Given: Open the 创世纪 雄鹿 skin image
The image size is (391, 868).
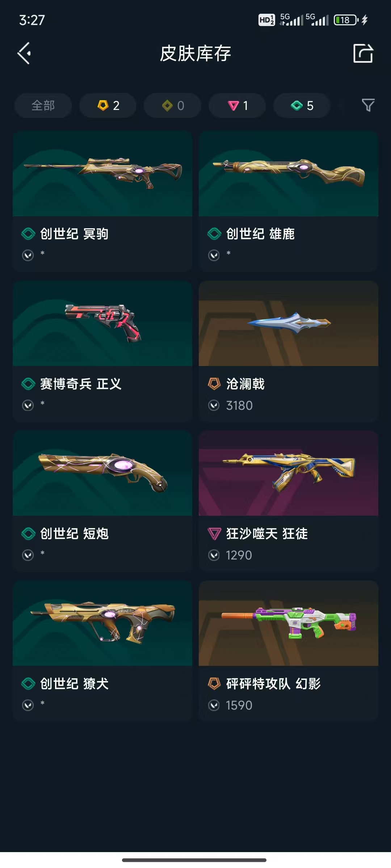Looking at the screenshot, I should (x=289, y=174).
